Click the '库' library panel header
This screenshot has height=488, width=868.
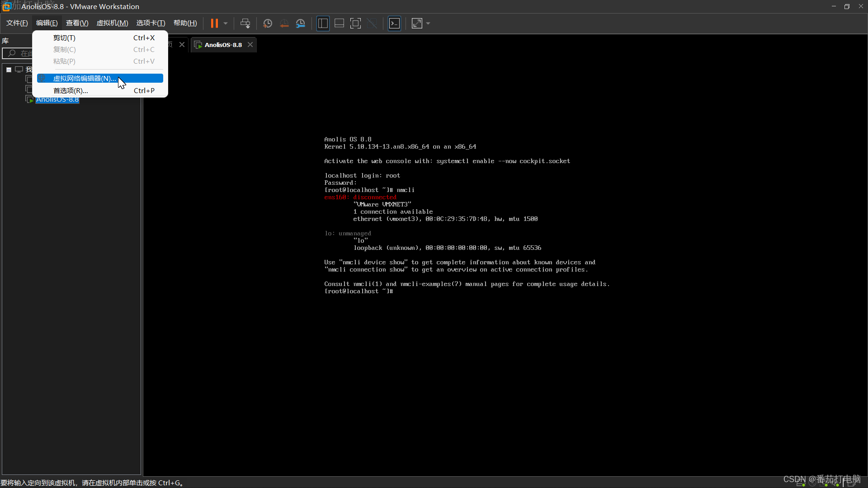click(5, 41)
